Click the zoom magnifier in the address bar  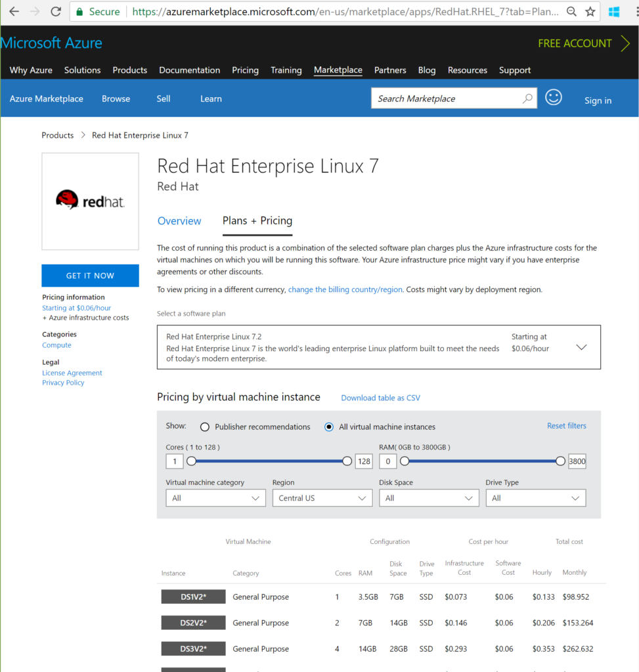click(571, 12)
